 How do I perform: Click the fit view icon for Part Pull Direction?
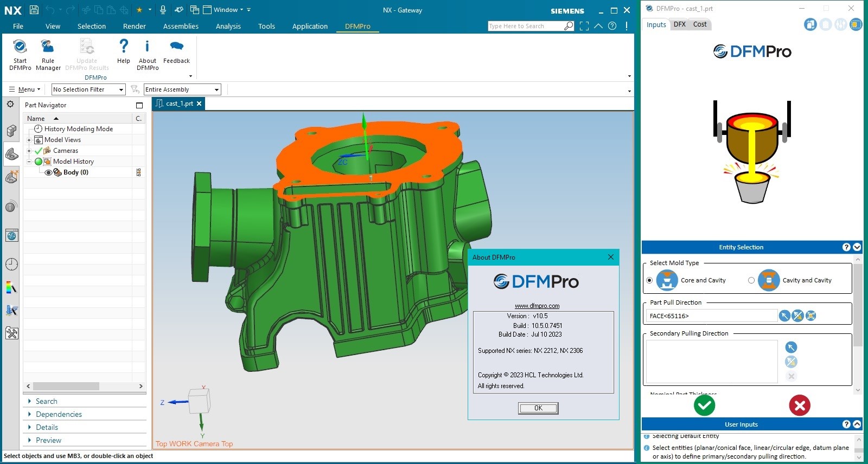tap(811, 315)
